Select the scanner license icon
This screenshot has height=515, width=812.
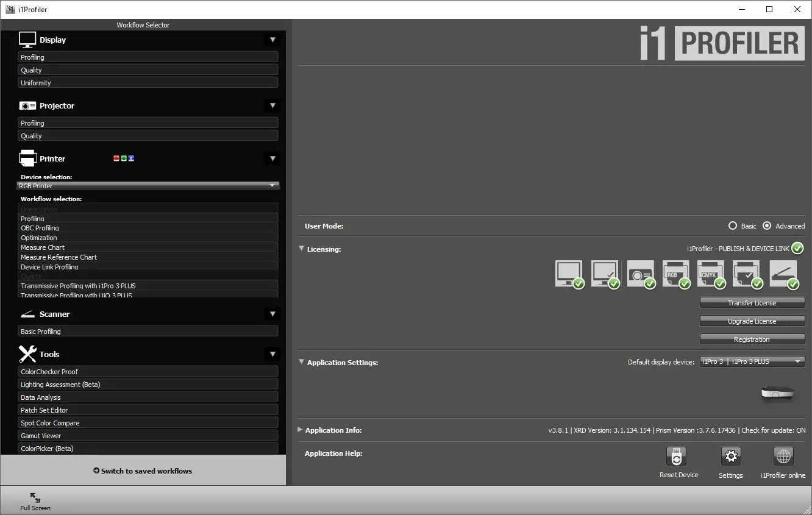coord(783,273)
